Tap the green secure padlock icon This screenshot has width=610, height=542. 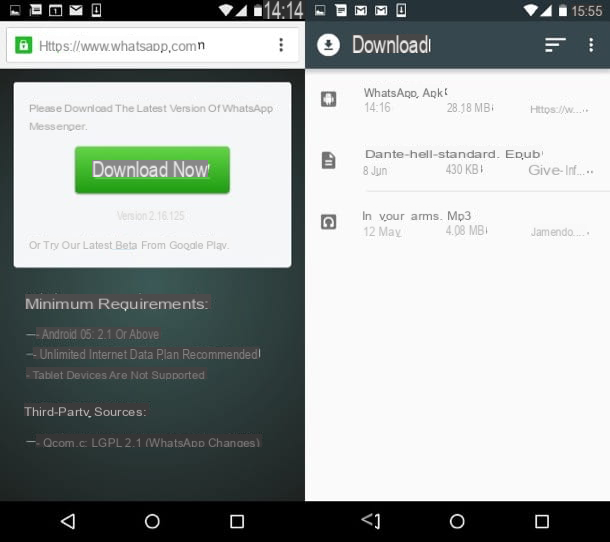coord(23,45)
